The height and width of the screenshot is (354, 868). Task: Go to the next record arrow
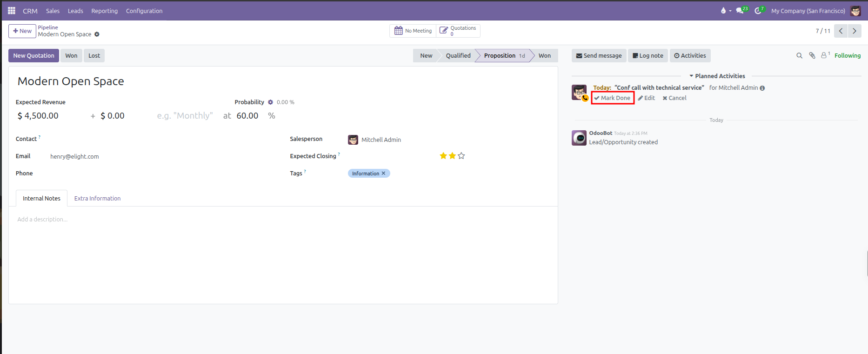[855, 31]
